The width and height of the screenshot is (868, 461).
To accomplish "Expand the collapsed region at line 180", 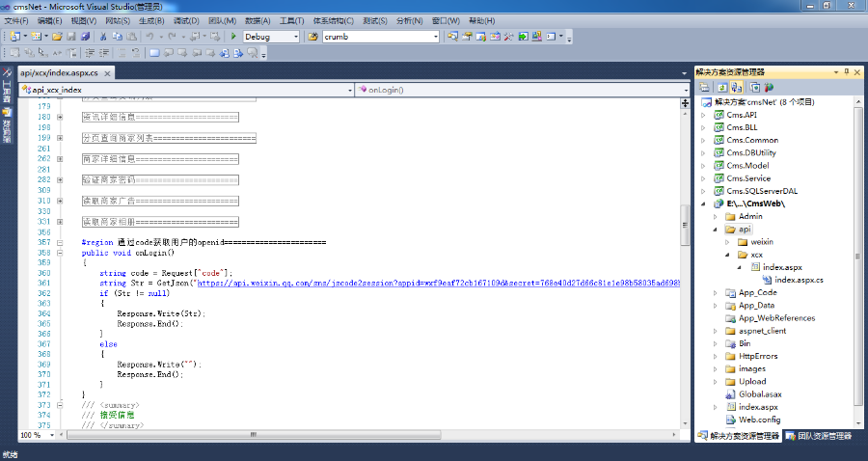I will coord(60,118).
